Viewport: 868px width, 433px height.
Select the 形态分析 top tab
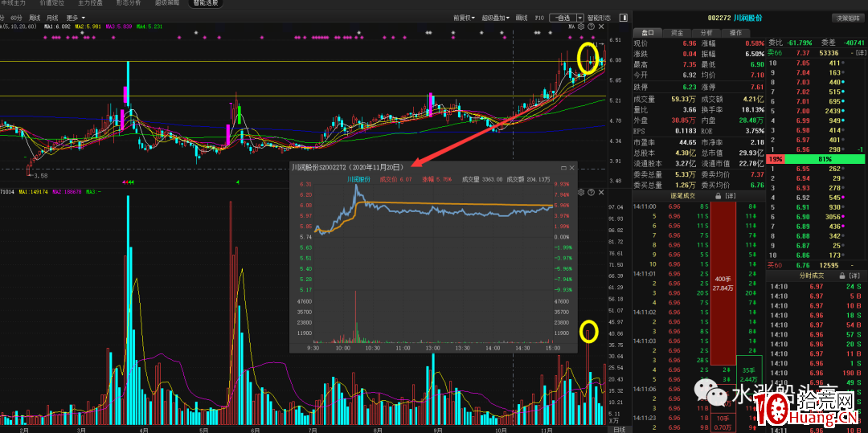(x=129, y=3)
